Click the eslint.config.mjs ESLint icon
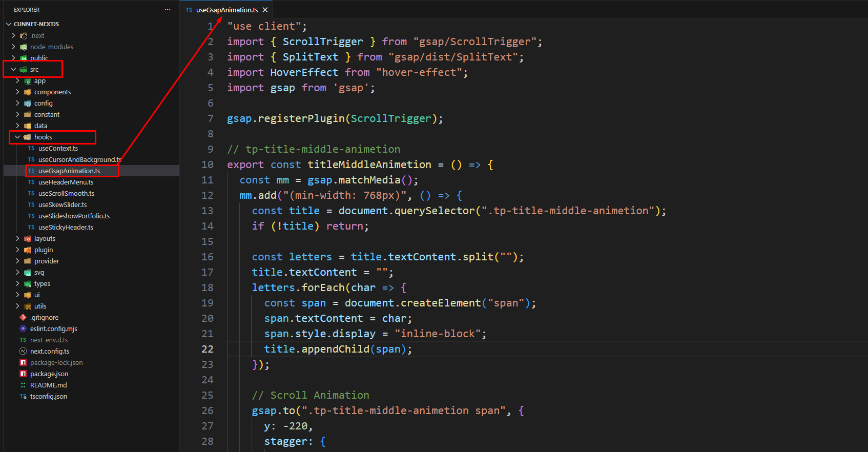 click(x=23, y=329)
